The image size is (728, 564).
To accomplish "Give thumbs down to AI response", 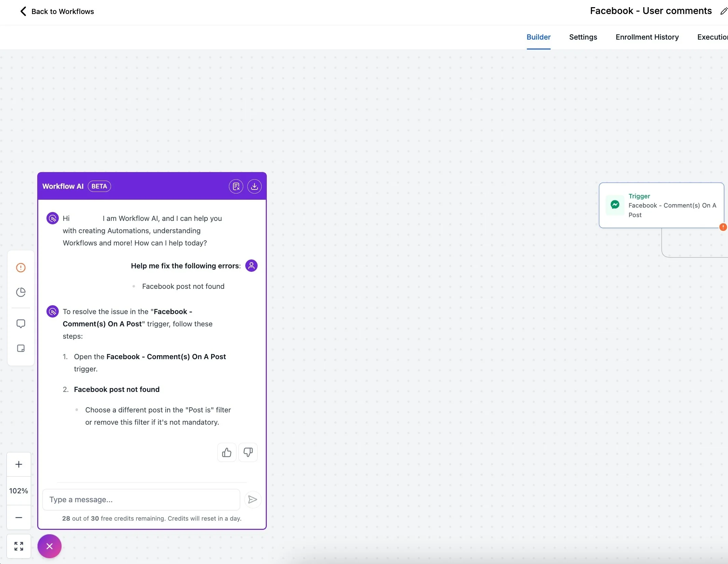I will (248, 453).
